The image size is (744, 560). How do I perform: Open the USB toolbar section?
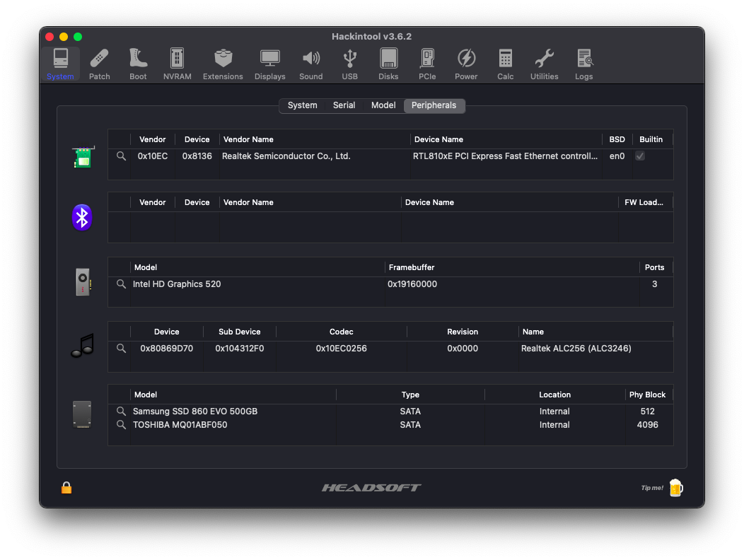click(349, 64)
